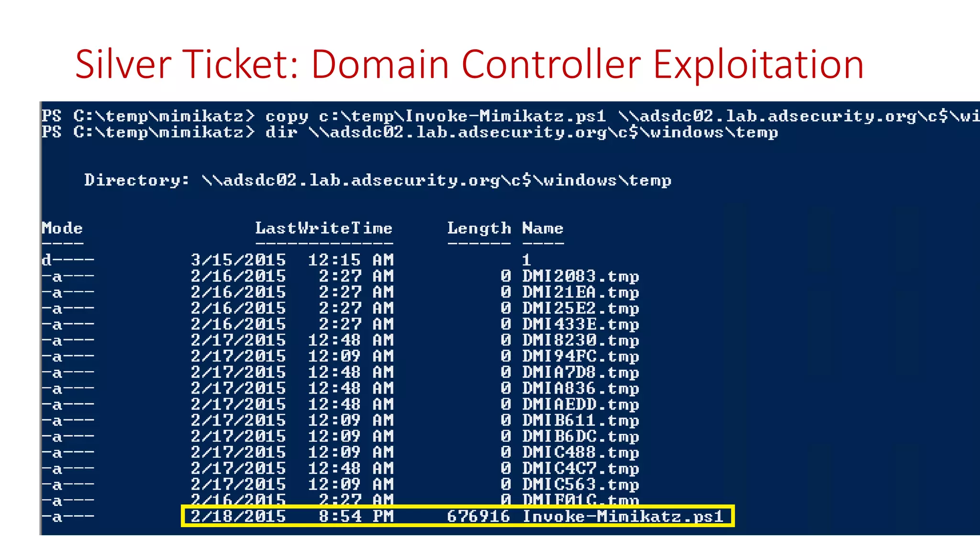
Task: Click the 'dir \\adsdc02.lab.adsecurity.org' command line
Action: pyautogui.click(x=410, y=132)
